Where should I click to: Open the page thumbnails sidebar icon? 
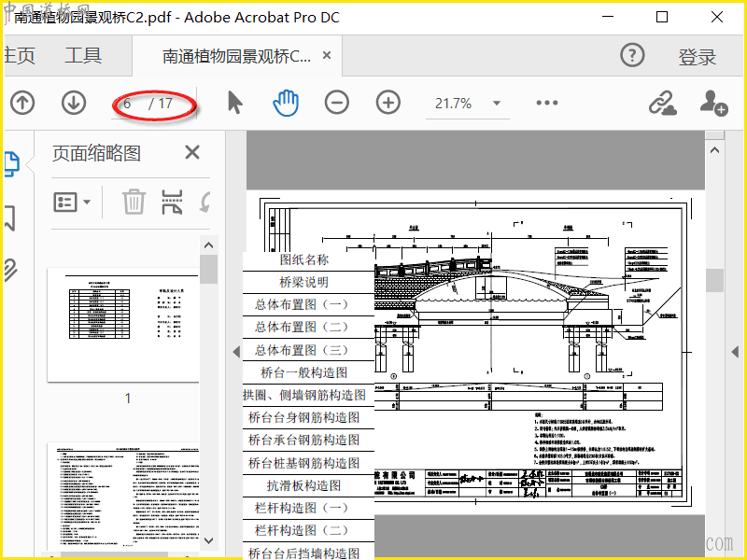tap(11, 164)
